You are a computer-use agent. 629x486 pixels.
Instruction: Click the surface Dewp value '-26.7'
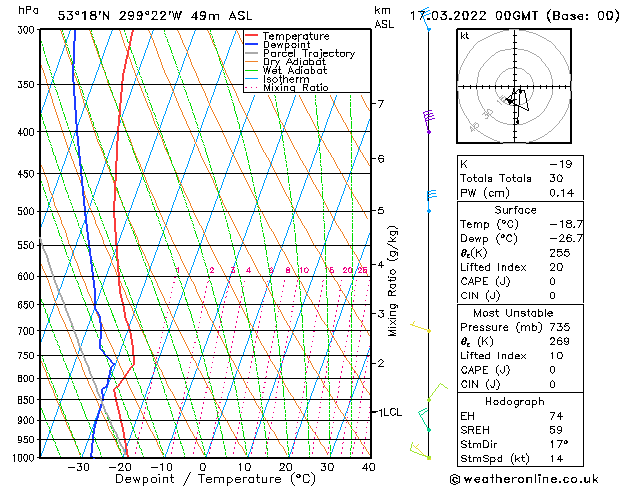point(566,238)
